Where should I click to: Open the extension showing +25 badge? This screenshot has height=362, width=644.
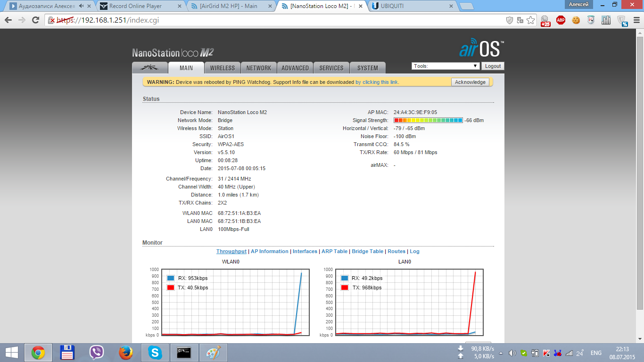point(545,20)
